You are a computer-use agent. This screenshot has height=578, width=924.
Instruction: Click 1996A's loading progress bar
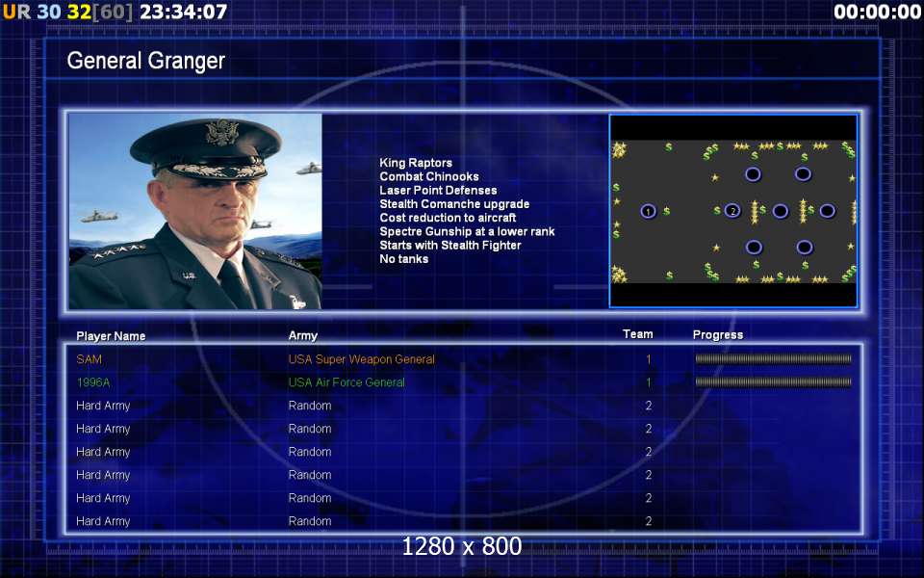click(x=773, y=382)
